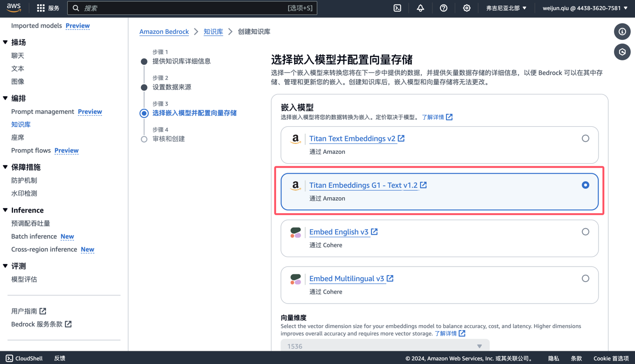Open Embed English v3 model link
The image size is (635, 364).
pos(338,232)
